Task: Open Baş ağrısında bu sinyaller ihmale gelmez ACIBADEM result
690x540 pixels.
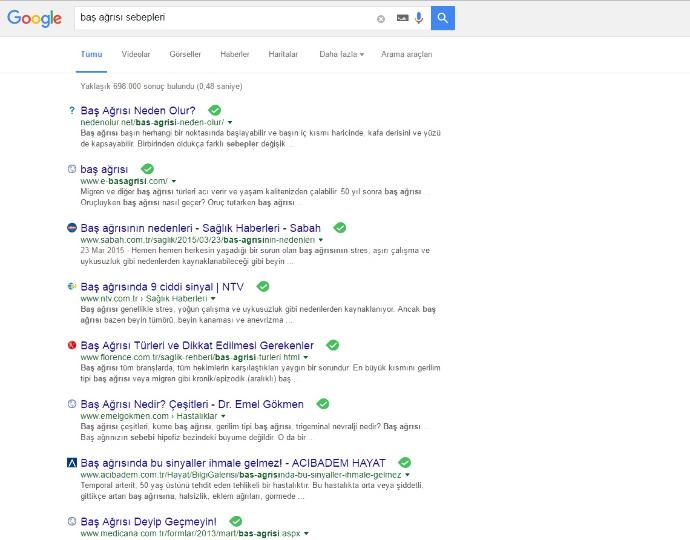Action: pyautogui.click(x=233, y=463)
